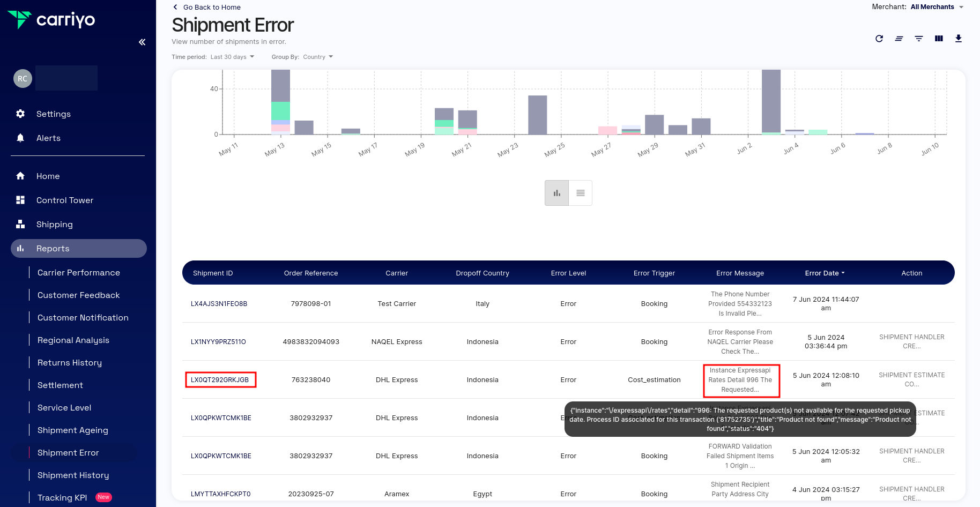Screen dimensions: 980x507
Task: Click The Phone Number Provided error message
Action: pos(740,303)
